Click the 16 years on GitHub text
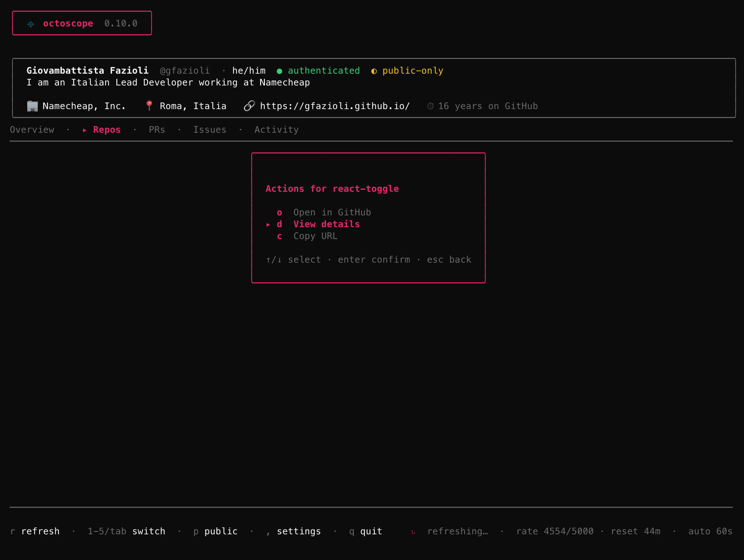Screen dimensions: 744x560 488,106
